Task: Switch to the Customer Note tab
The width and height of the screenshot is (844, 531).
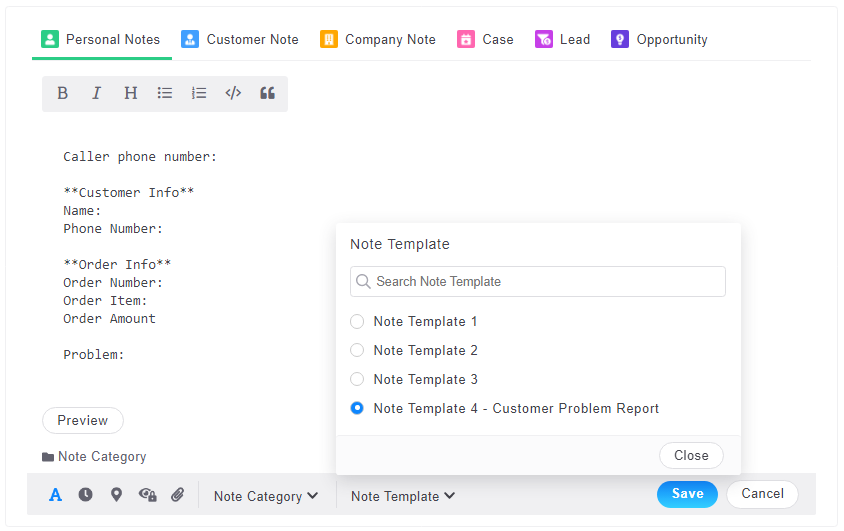Action: (240, 40)
